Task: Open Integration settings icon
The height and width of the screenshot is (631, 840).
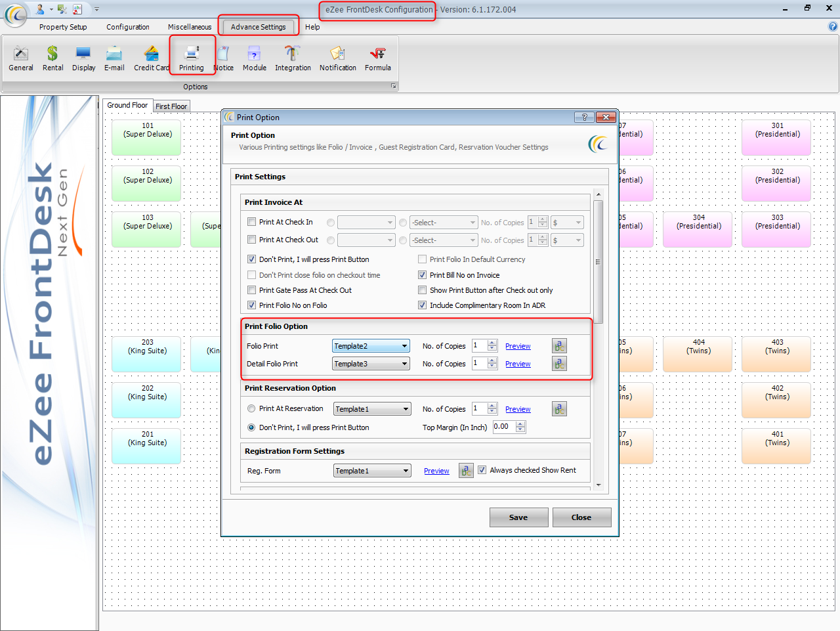Action: pos(293,58)
